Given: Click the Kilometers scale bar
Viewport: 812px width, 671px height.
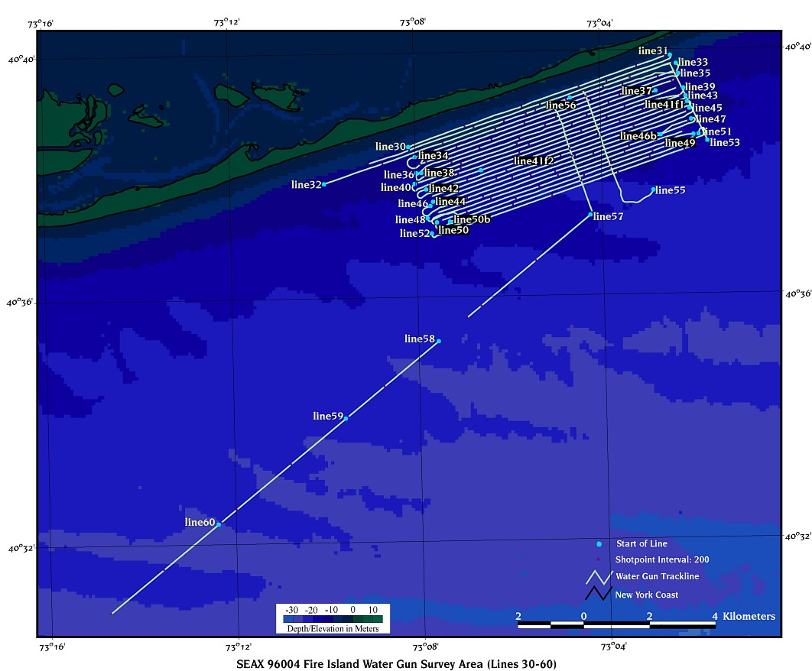Looking at the screenshot, I should pos(616,624).
